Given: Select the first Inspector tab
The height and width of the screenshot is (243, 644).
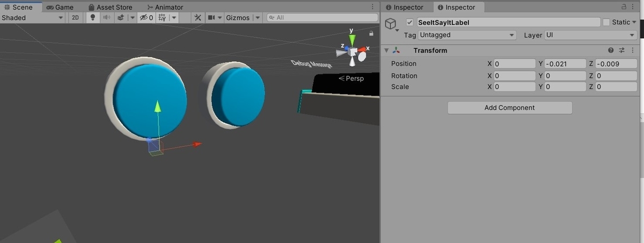Looking at the screenshot, I should click(404, 7).
